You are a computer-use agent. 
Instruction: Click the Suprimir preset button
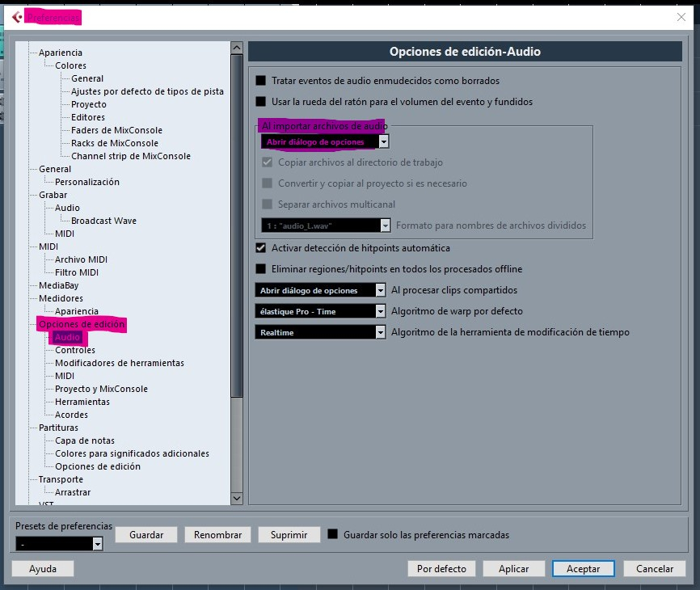pyautogui.click(x=289, y=535)
